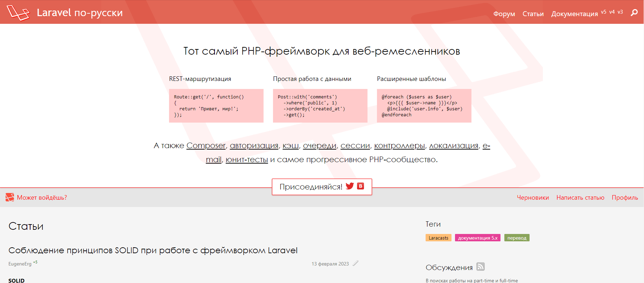Select the pink документация 5.x tag
Viewport: 644px width, 283px height.
[x=477, y=238]
